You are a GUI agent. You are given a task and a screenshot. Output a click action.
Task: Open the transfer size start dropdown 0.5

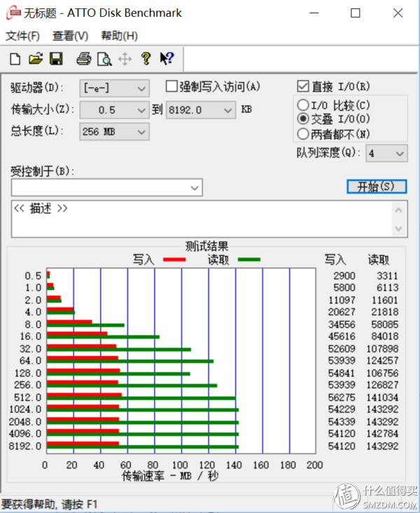114,110
